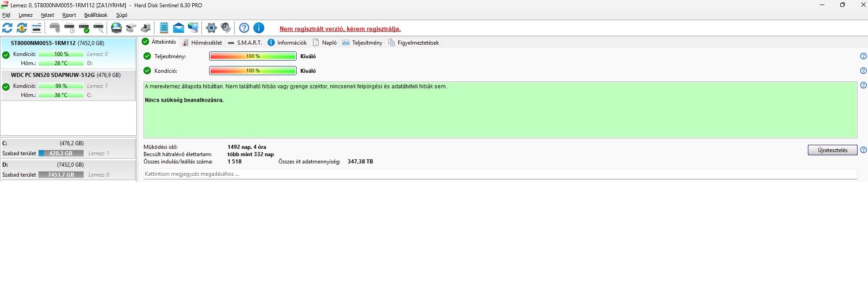Click the blue info circle toolbar icon

259,28
